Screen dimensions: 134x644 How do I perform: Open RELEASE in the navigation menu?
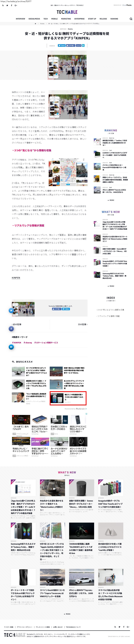pos(103,19)
